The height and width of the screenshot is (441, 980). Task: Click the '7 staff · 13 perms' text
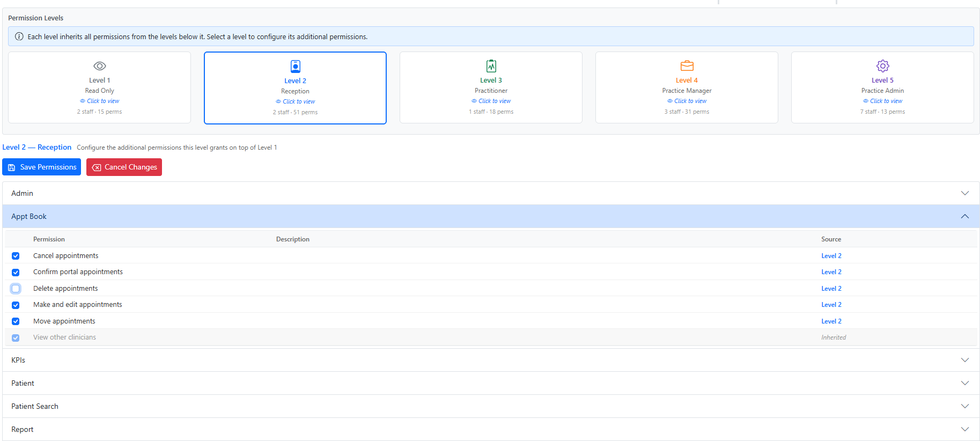(x=883, y=112)
